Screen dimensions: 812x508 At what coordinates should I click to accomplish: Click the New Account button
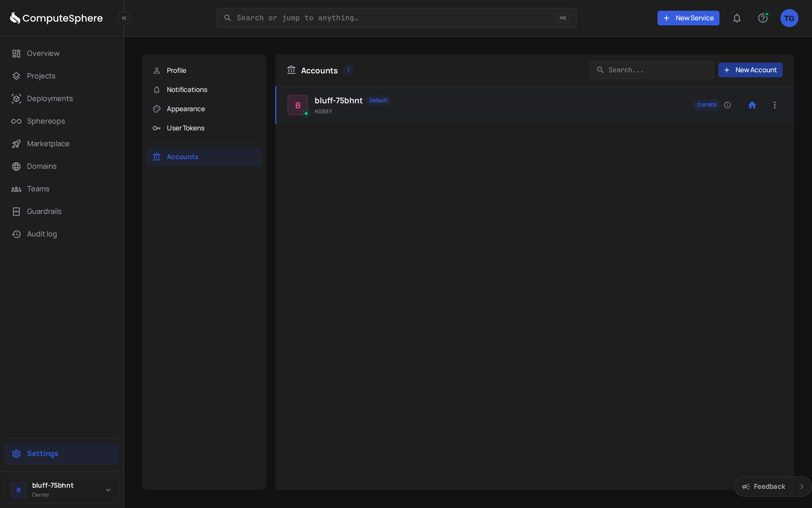pos(750,70)
